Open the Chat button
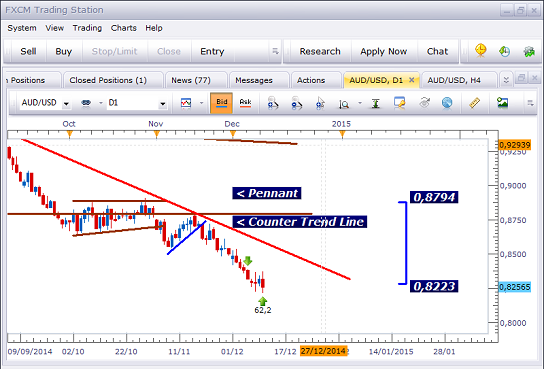The image size is (544, 369). click(x=437, y=51)
